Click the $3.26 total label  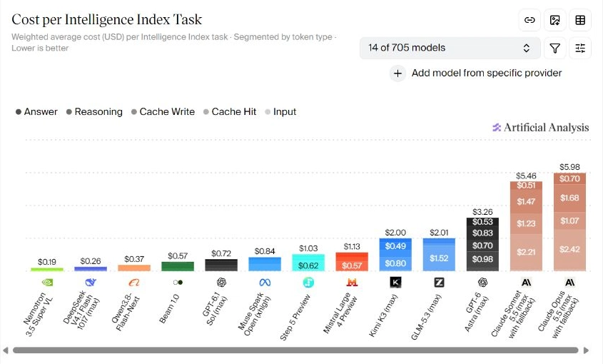[482, 212]
